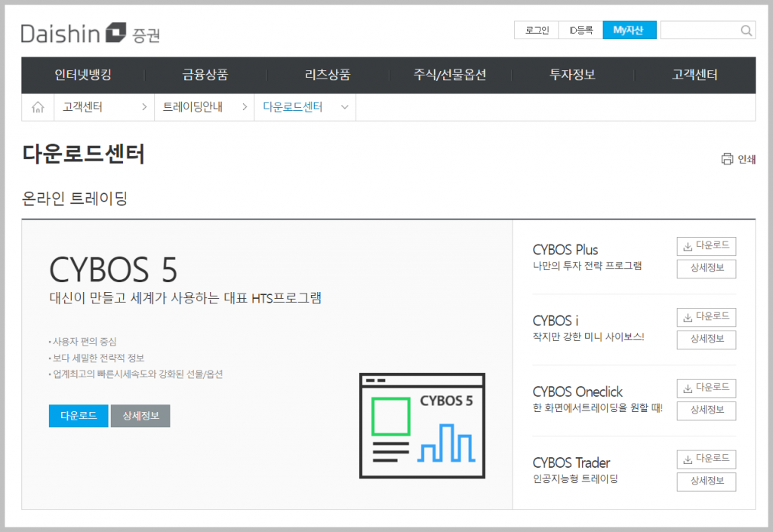The image size is (773, 532).
Task: View CYBOS i 상세정보
Action: coord(707,340)
